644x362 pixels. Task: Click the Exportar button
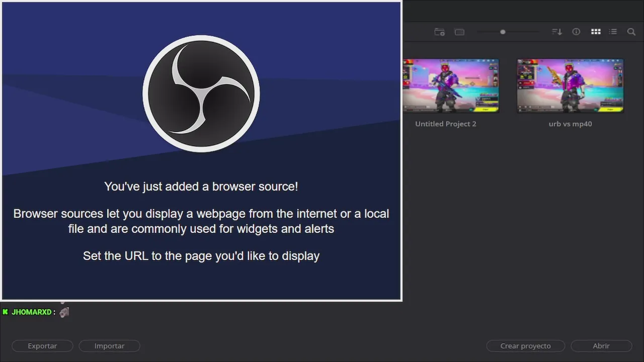pyautogui.click(x=42, y=346)
